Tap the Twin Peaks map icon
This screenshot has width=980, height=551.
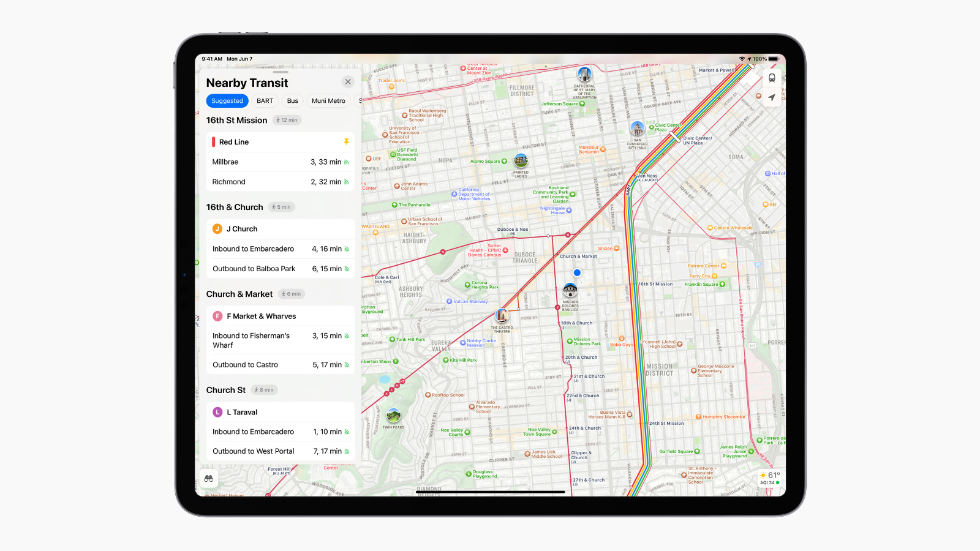click(393, 416)
